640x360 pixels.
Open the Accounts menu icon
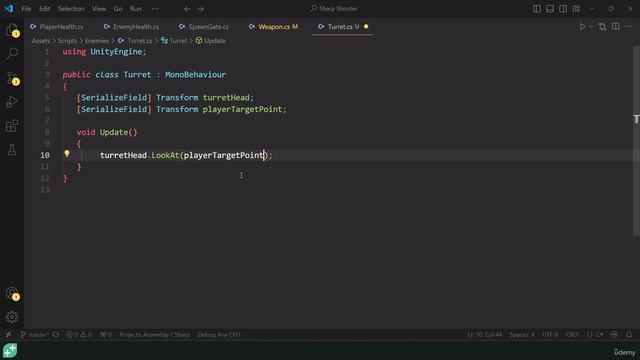point(12,293)
